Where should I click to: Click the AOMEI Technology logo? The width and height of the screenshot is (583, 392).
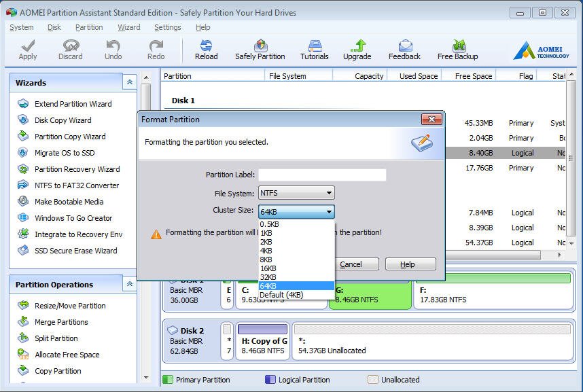[541, 50]
